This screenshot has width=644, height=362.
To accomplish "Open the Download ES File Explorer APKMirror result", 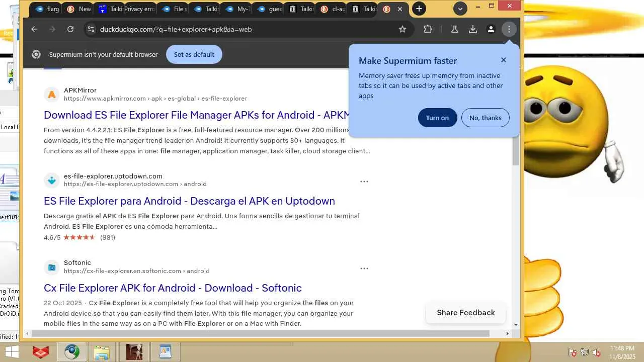I will (197, 115).
